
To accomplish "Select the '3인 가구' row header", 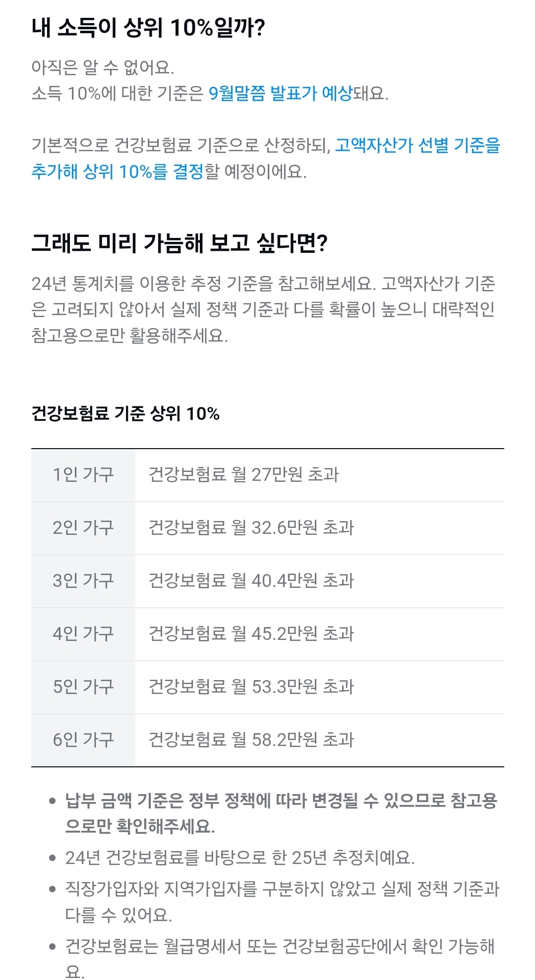I will (83, 581).
